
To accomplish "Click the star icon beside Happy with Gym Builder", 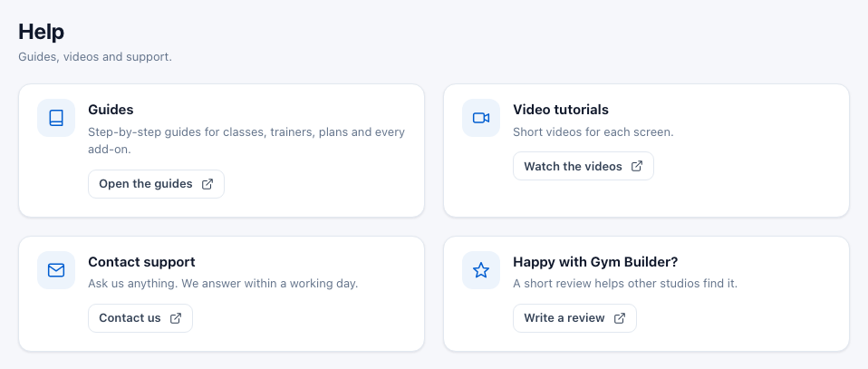I will [x=481, y=270].
